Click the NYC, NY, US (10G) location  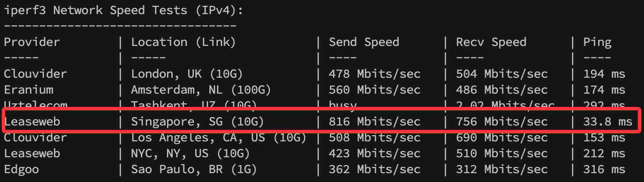tap(190, 154)
